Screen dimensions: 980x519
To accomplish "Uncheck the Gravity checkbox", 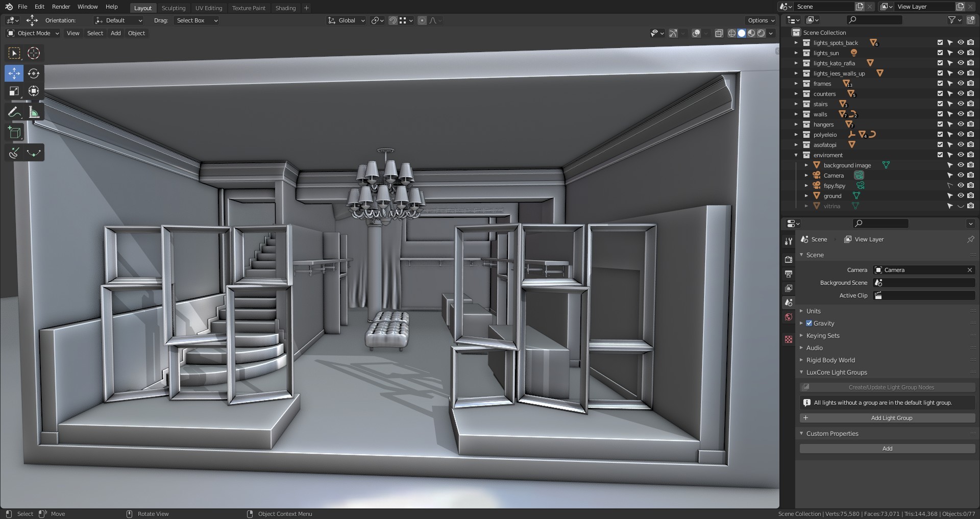I will point(809,323).
